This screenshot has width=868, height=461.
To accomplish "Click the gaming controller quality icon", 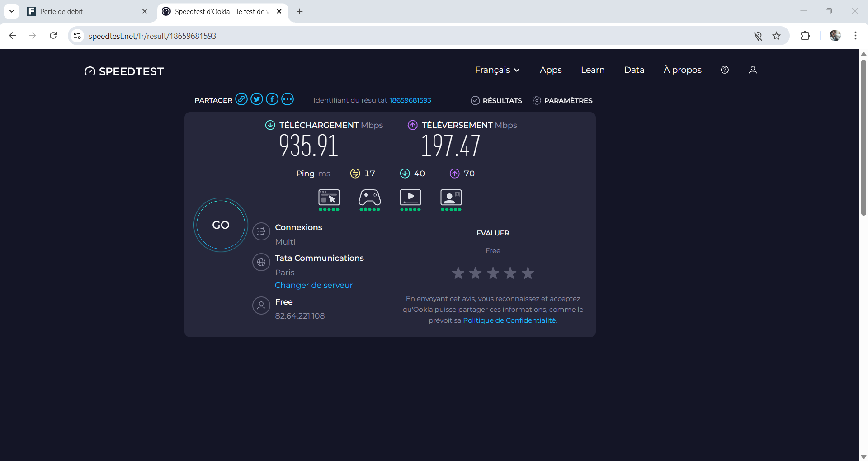I will coord(370,198).
